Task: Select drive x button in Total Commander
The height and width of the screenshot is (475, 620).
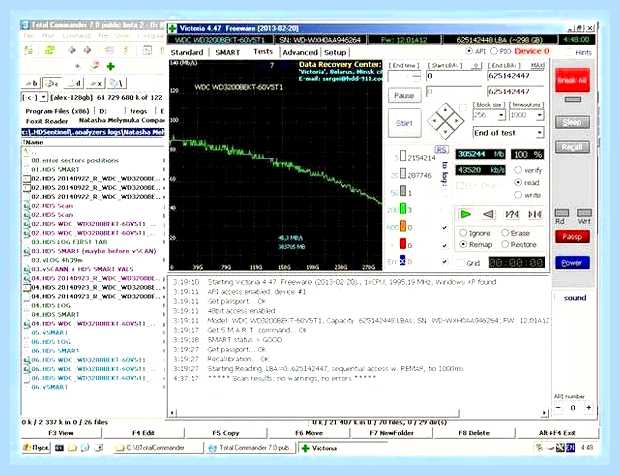Action: (x=96, y=83)
